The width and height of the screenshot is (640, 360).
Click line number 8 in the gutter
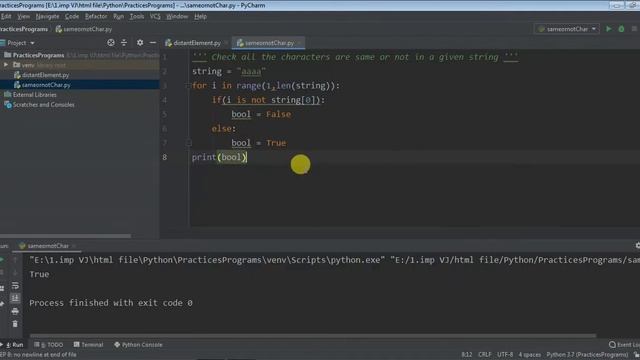(x=164, y=157)
